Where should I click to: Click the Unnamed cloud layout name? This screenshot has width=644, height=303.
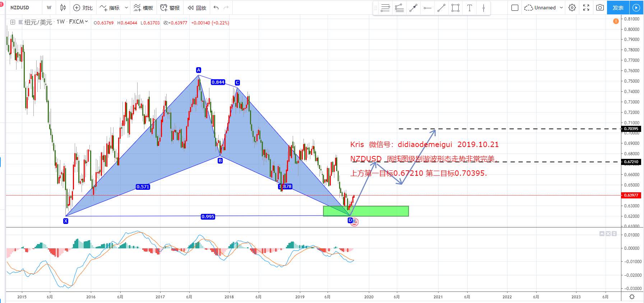[540, 8]
